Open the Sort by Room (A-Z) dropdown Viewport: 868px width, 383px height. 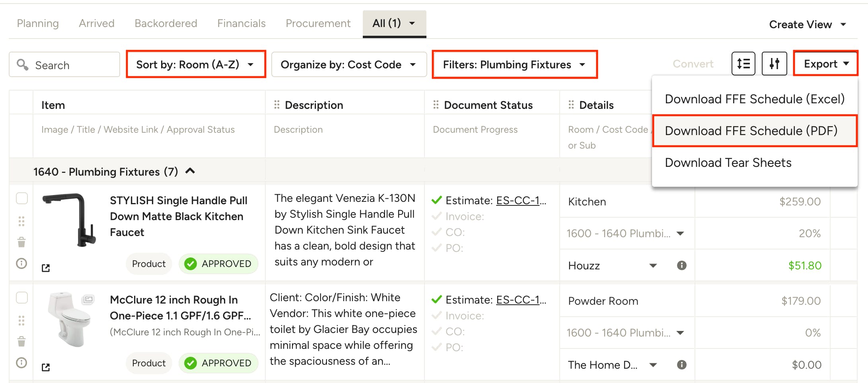[196, 64]
